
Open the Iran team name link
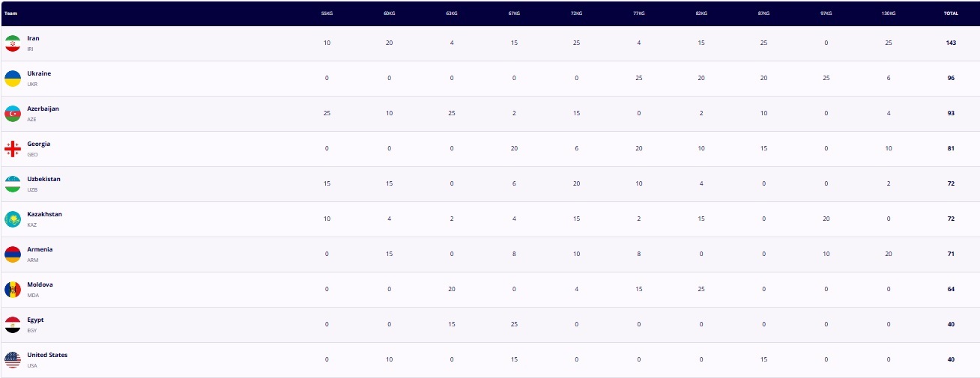(x=33, y=38)
